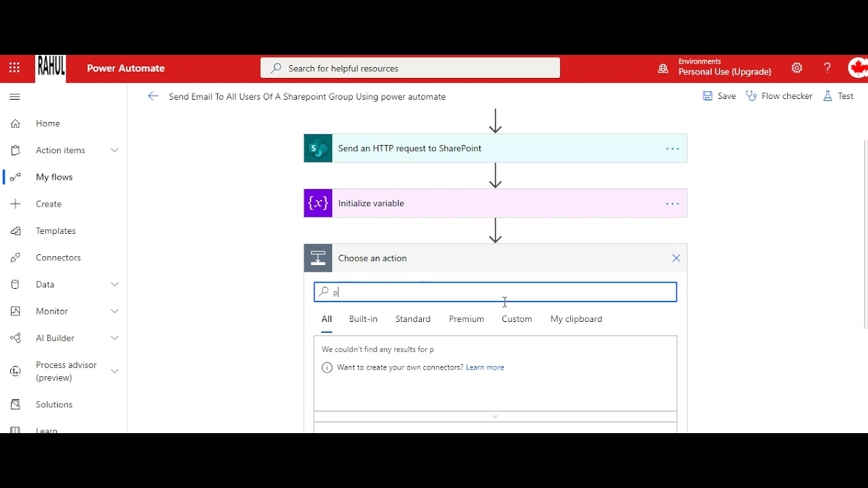
Task: Focus the Search for helpful resources box
Action: click(x=410, y=68)
